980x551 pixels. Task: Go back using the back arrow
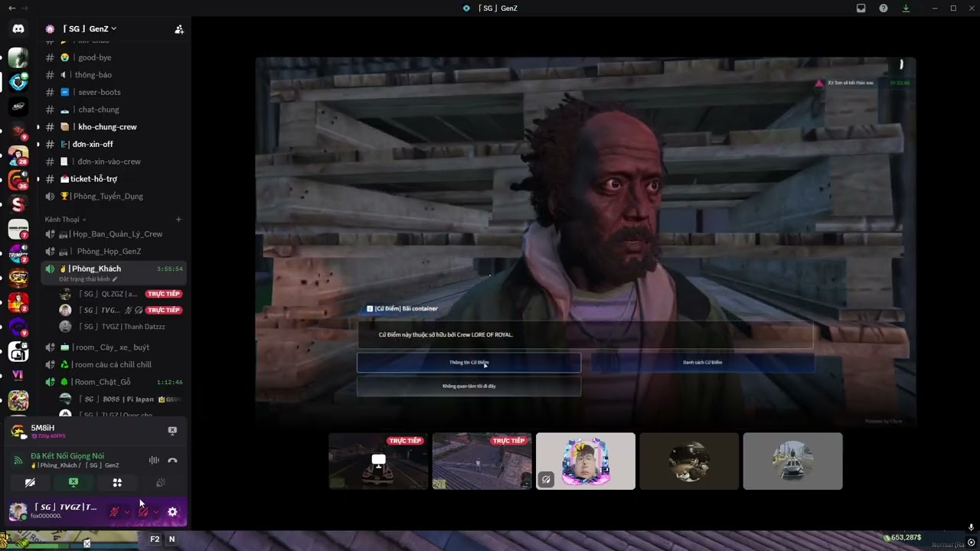tap(11, 8)
